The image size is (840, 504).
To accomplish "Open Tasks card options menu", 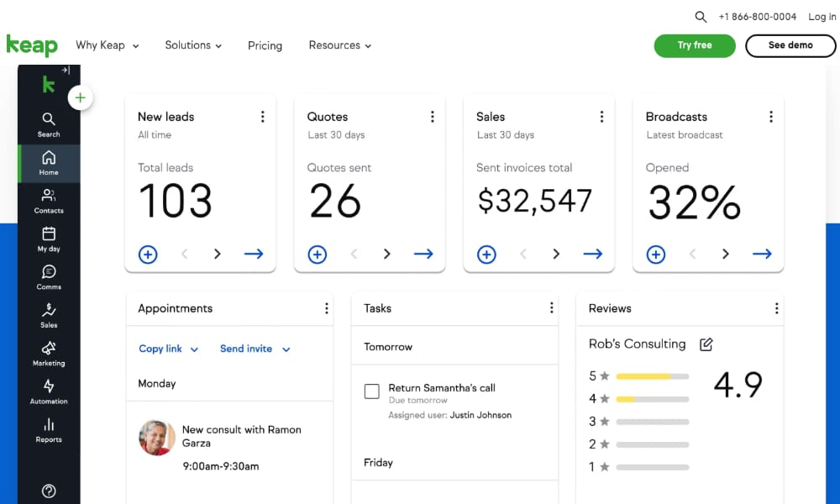I will pos(551,307).
